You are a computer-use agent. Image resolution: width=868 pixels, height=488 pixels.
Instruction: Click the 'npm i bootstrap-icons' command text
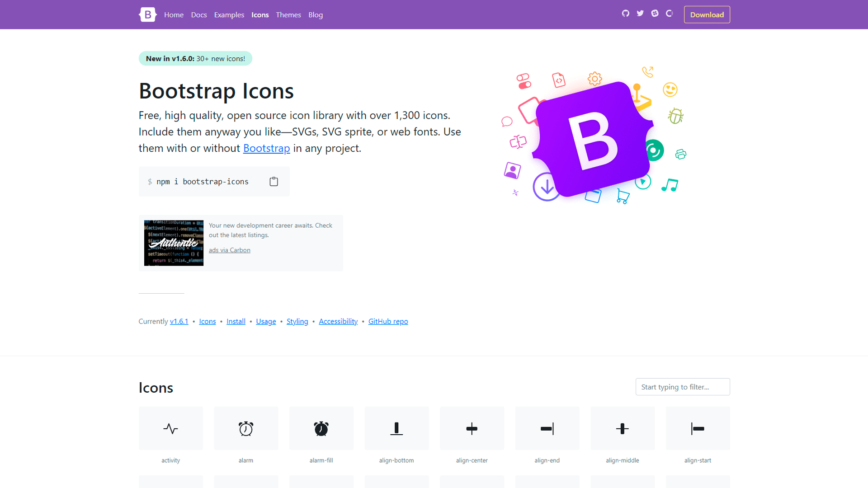(203, 182)
